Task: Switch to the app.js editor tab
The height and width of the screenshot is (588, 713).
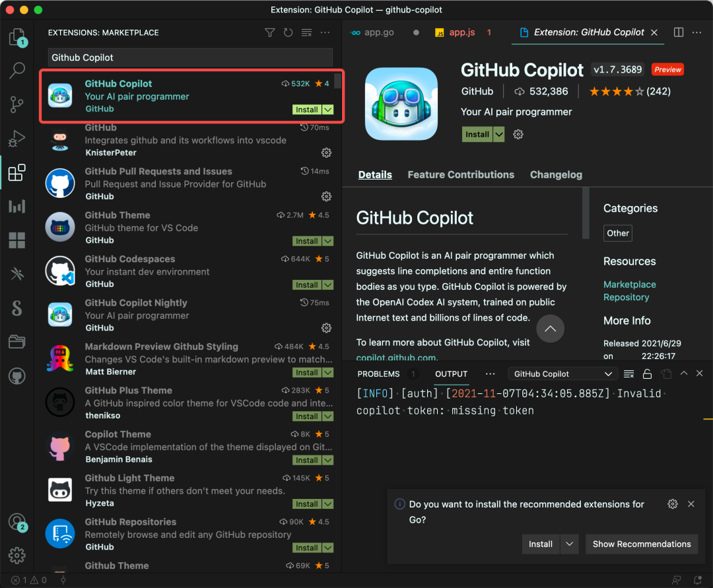Action: (x=462, y=31)
